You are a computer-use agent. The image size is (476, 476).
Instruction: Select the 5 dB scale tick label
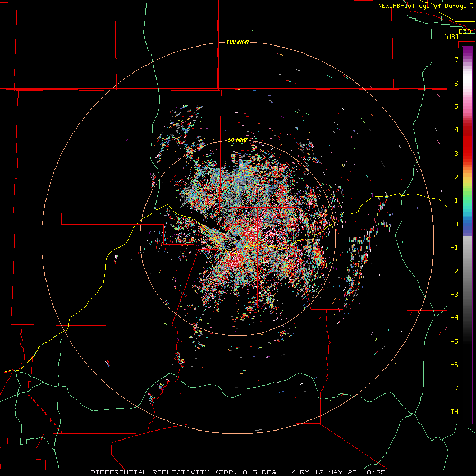pyautogui.click(x=456, y=106)
